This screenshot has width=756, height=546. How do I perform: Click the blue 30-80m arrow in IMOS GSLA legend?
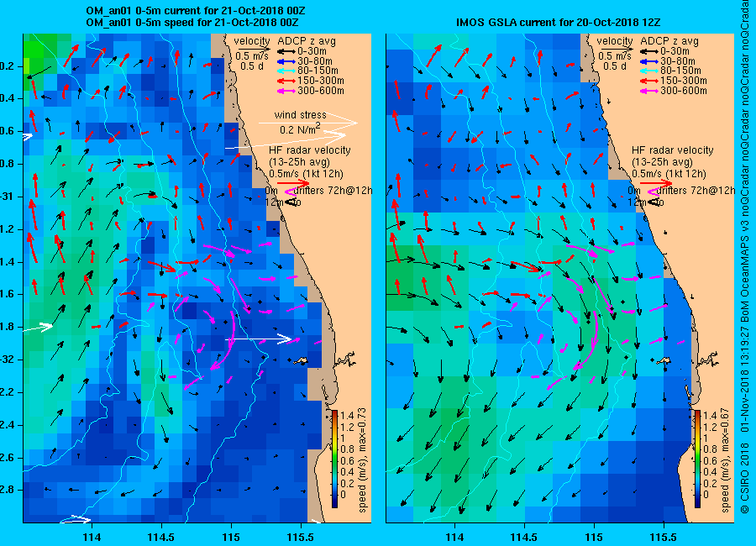[x=648, y=61]
